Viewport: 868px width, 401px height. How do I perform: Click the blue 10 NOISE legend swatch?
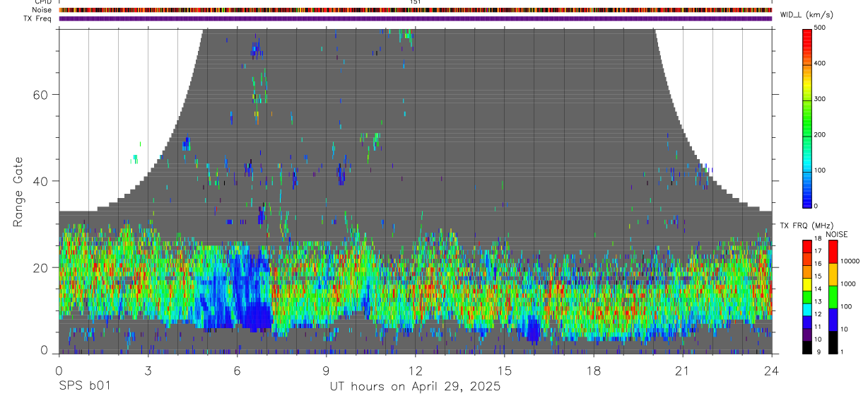point(832,320)
